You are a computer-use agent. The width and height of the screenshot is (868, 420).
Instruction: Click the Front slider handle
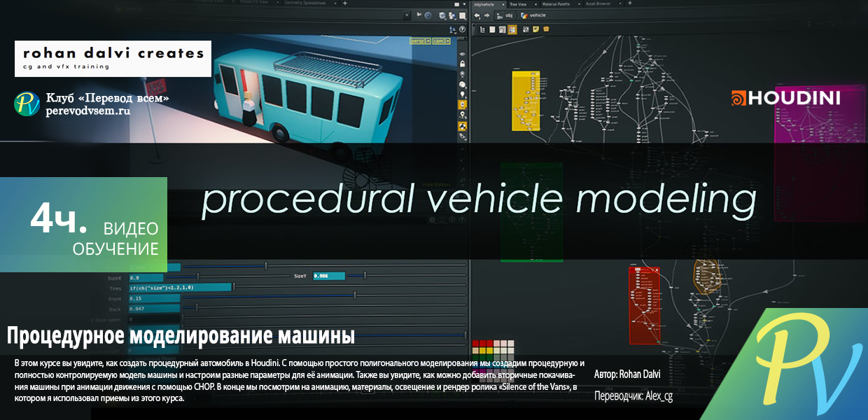355,295
